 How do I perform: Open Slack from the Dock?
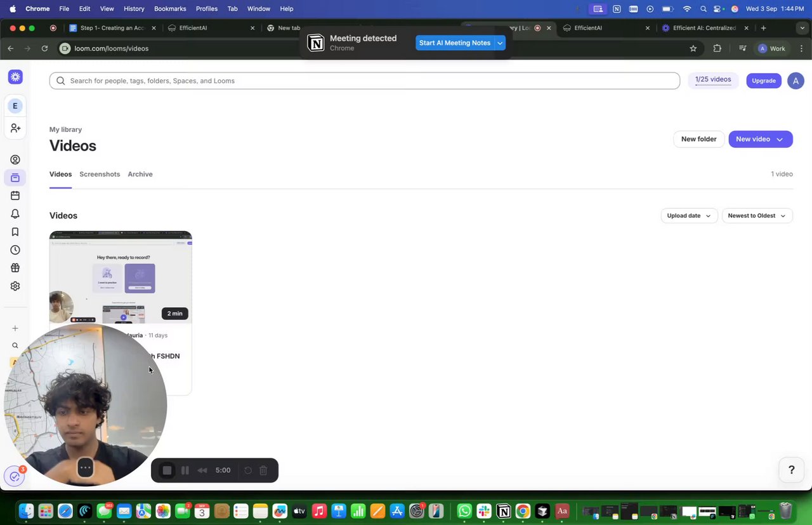coord(484,510)
